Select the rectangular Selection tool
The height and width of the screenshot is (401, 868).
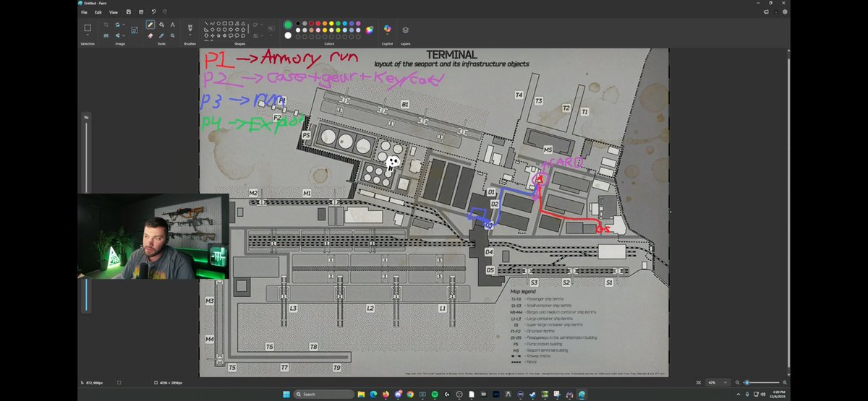pos(88,28)
